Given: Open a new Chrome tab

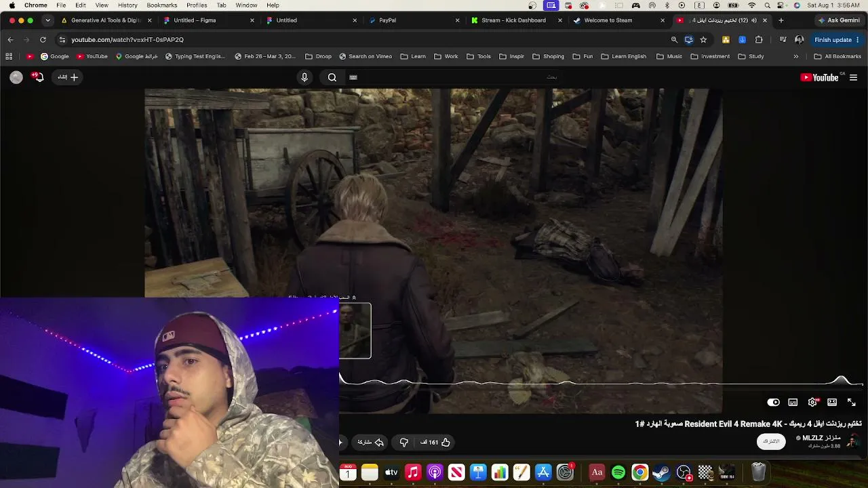Looking at the screenshot, I should [781, 20].
